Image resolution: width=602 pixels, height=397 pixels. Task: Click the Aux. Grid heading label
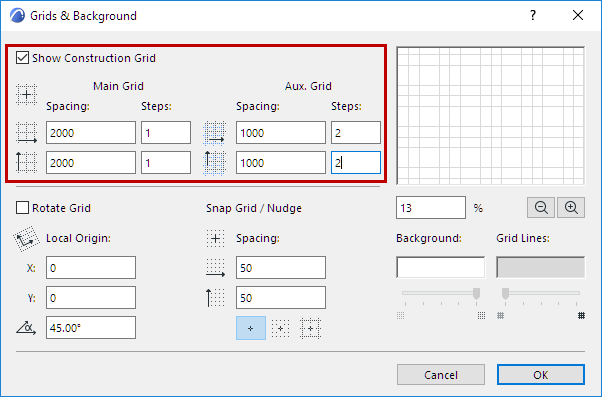click(x=308, y=86)
